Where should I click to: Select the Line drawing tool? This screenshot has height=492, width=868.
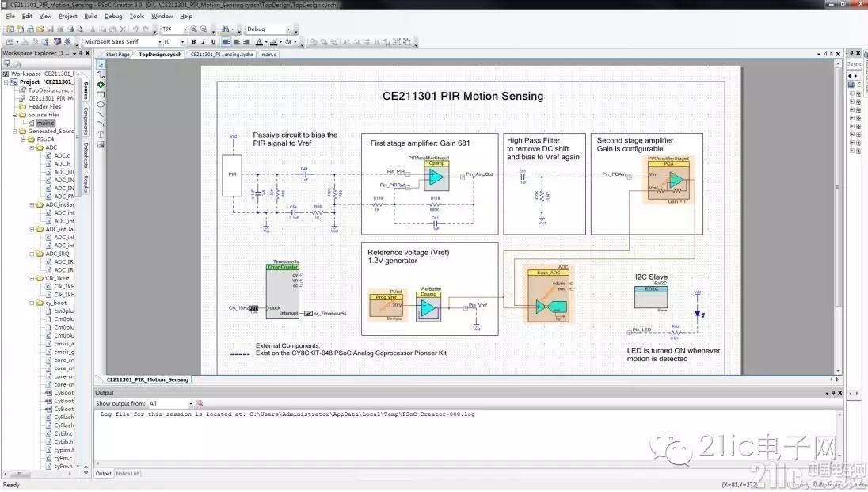click(x=101, y=114)
